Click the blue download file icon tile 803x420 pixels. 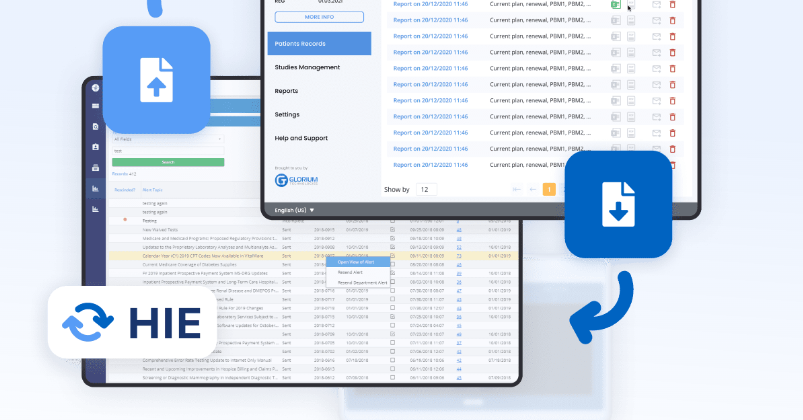pyautogui.click(x=616, y=205)
